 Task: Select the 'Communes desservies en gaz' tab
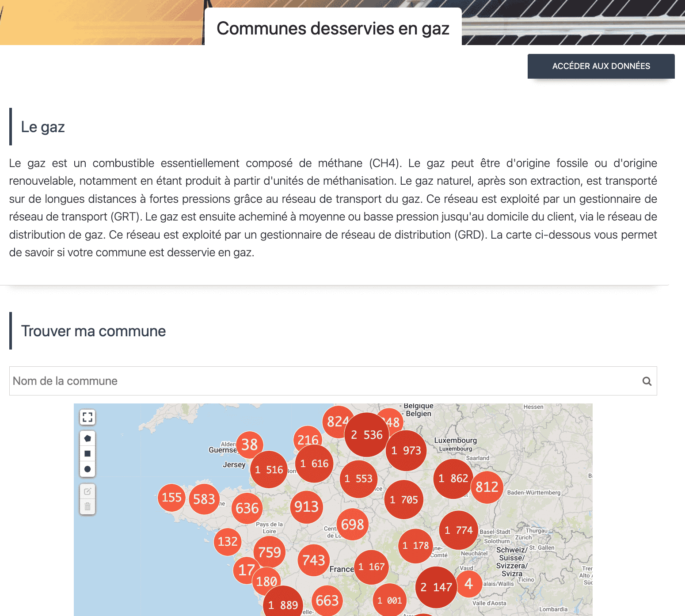(x=333, y=28)
